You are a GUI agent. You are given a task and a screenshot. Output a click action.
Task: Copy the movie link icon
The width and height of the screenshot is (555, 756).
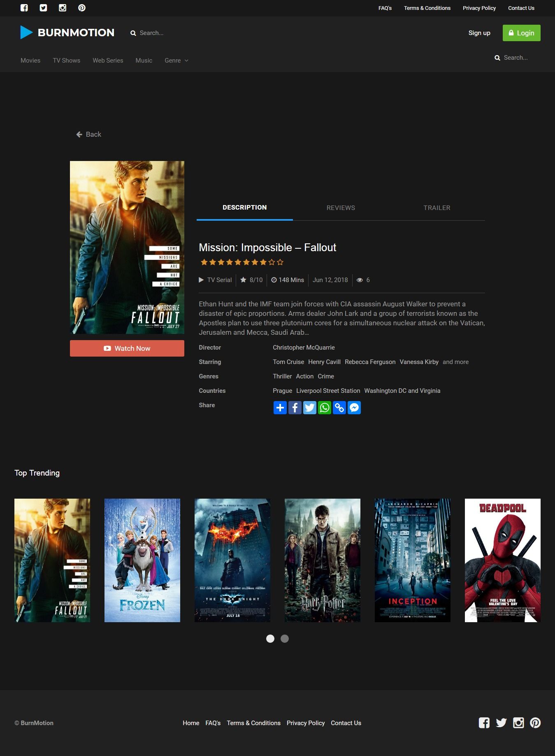click(339, 408)
